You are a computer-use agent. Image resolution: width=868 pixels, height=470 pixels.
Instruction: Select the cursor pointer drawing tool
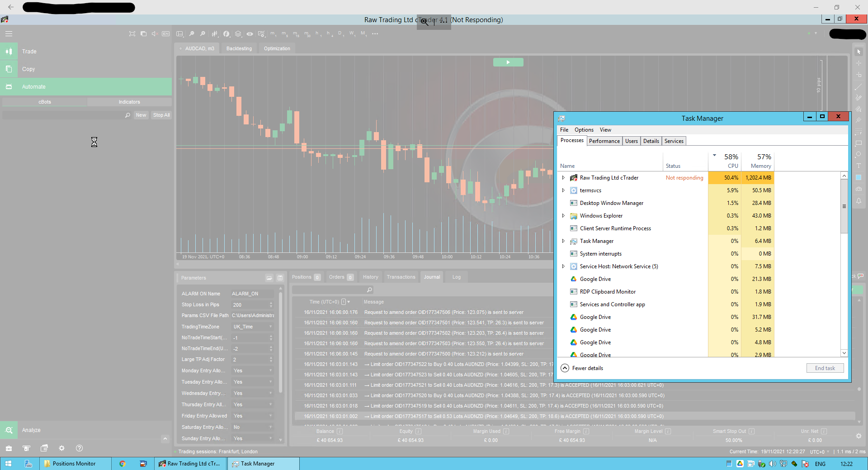[859, 52]
